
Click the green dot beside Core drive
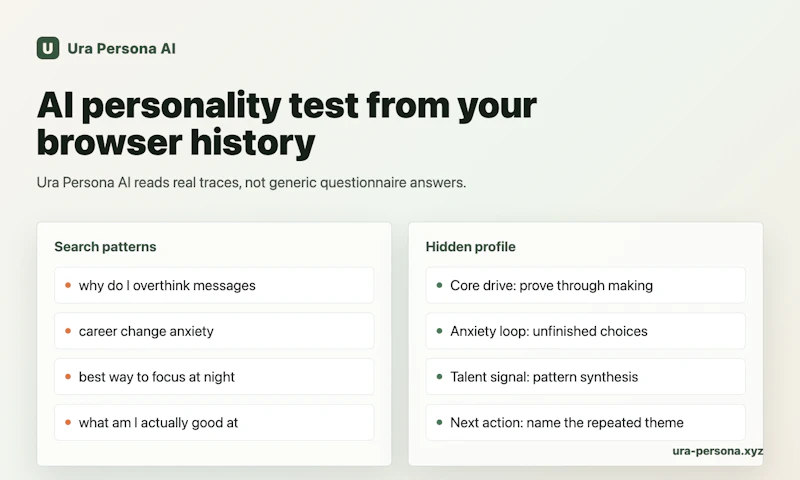pyautogui.click(x=439, y=285)
